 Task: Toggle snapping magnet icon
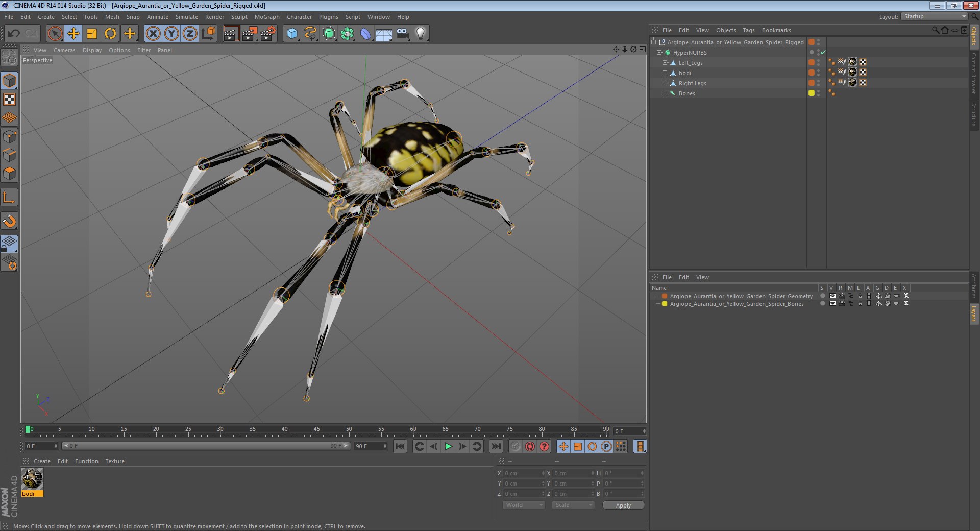[x=9, y=221]
